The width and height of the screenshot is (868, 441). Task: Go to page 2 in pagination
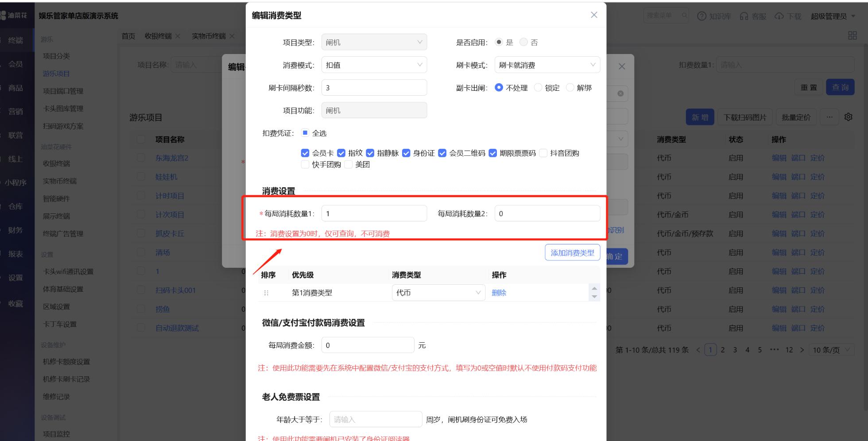tap(723, 350)
